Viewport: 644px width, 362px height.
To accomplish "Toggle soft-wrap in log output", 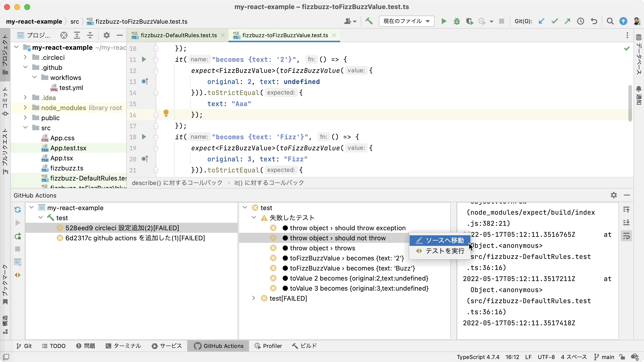I will 626,236.
